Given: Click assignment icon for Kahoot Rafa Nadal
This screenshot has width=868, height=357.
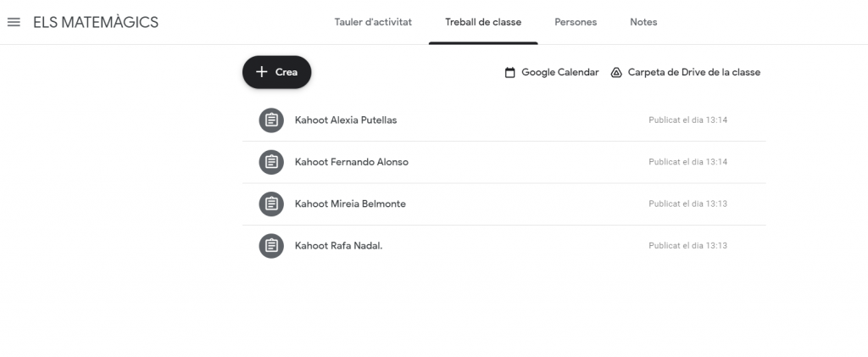Looking at the screenshot, I should (x=271, y=246).
